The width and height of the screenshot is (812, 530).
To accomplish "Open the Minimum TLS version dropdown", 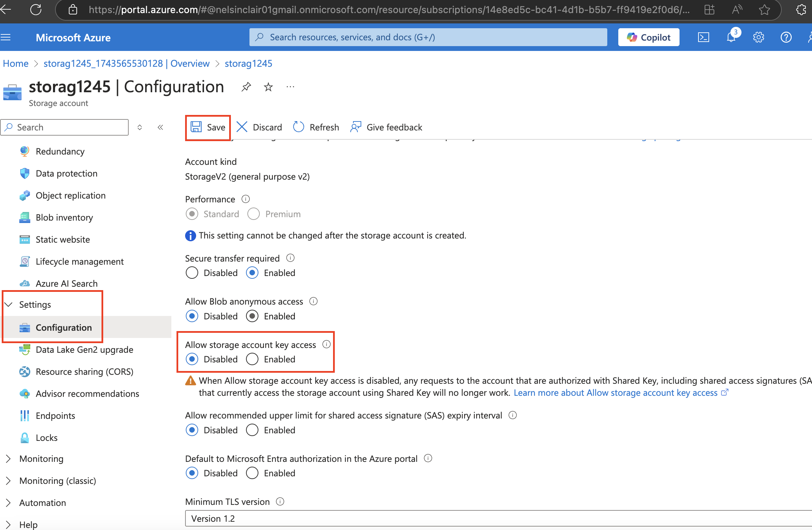I will click(498, 518).
